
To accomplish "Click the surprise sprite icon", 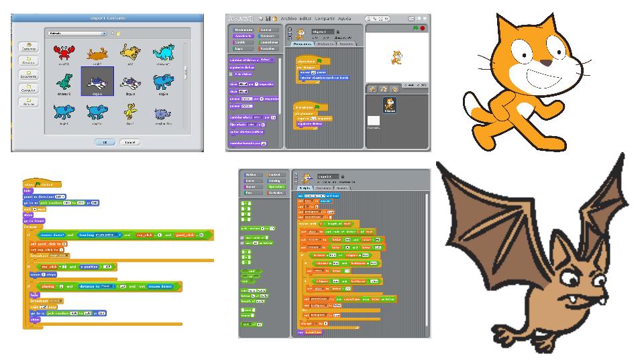I will pyautogui.click(x=394, y=89).
